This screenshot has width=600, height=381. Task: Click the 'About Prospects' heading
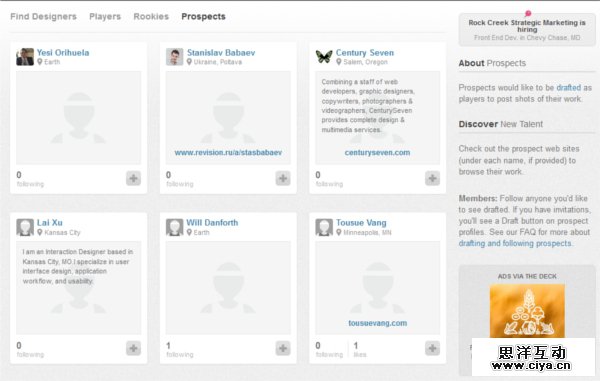(492, 63)
